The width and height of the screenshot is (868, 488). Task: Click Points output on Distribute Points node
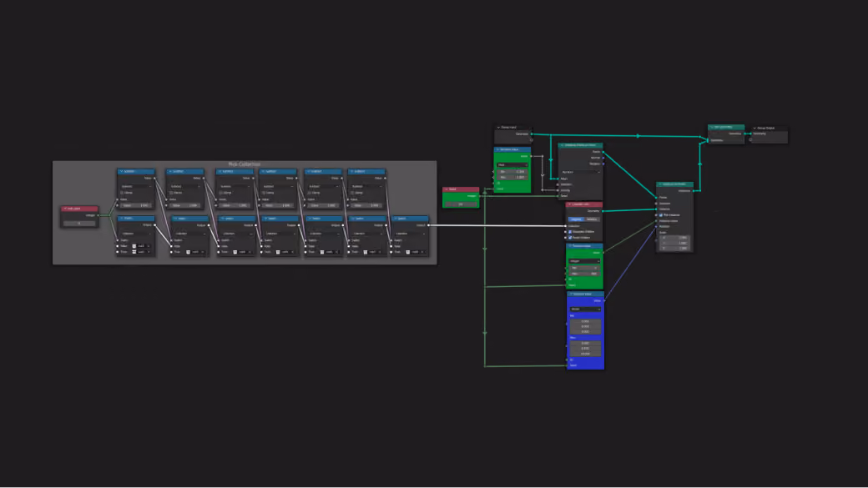tap(603, 152)
